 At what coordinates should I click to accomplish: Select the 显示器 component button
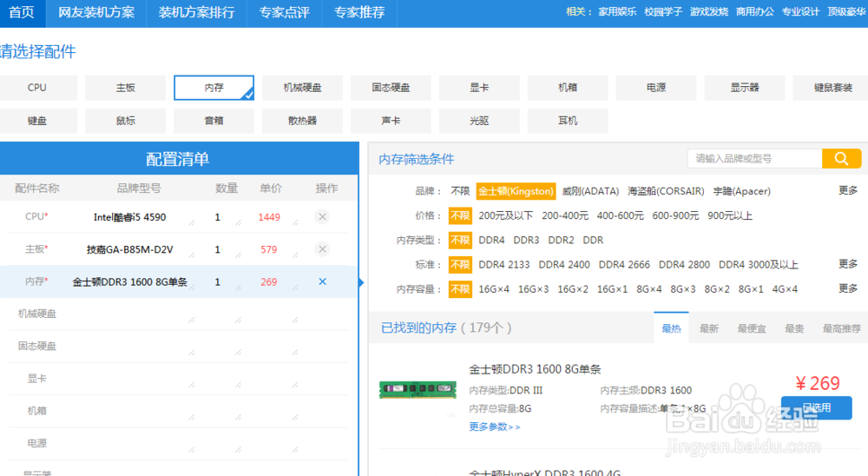(745, 88)
